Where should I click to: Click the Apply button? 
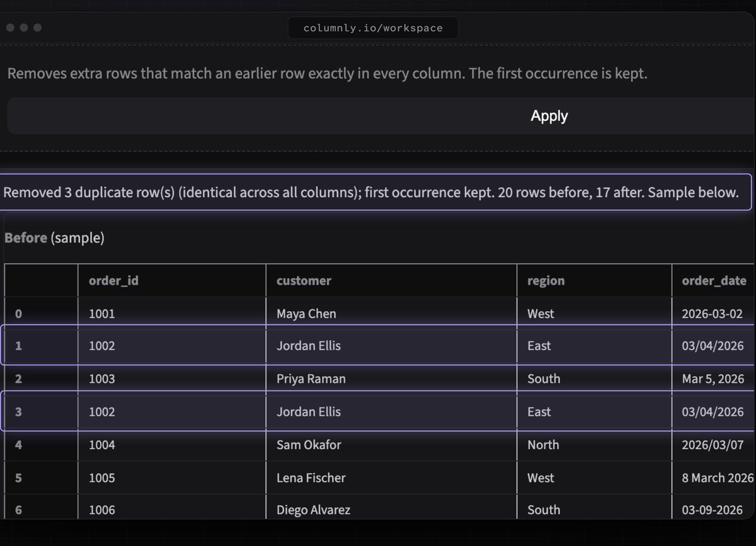click(x=381, y=116)
